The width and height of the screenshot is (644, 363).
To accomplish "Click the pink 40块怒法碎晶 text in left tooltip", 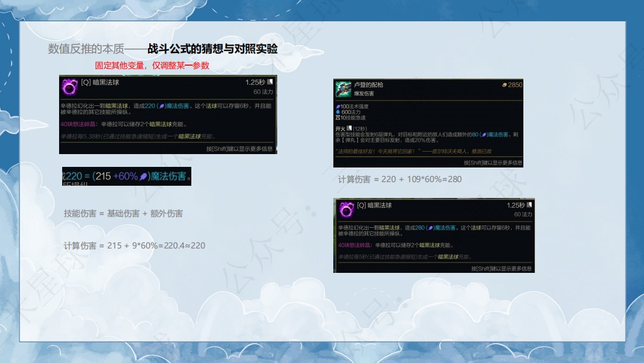I will [x=80, y=124].
